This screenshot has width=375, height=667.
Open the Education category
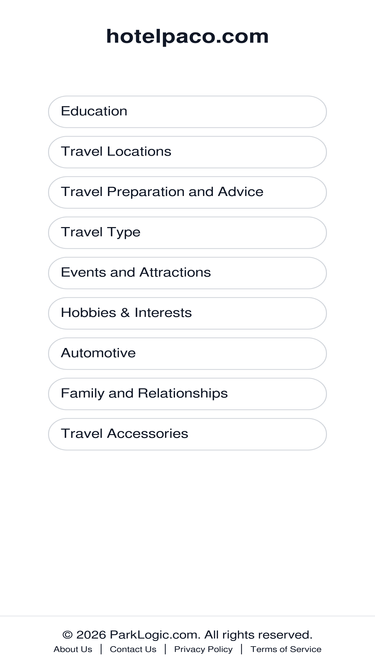(x=187, y=111)
